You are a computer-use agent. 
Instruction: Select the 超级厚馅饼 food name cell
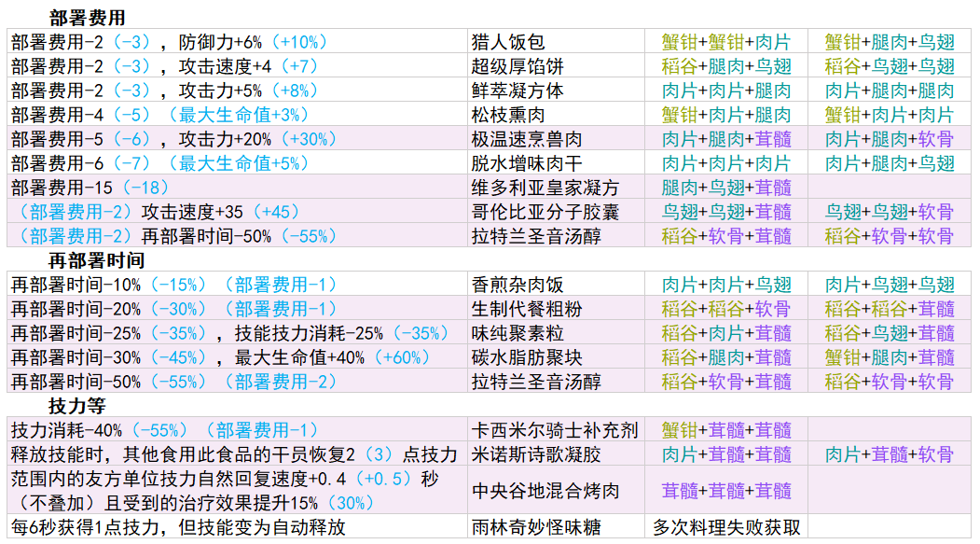tap(557, 66)
